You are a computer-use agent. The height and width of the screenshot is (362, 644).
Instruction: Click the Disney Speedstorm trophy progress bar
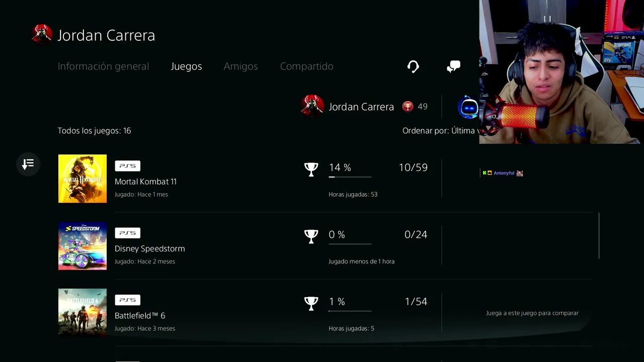[350, 244]
